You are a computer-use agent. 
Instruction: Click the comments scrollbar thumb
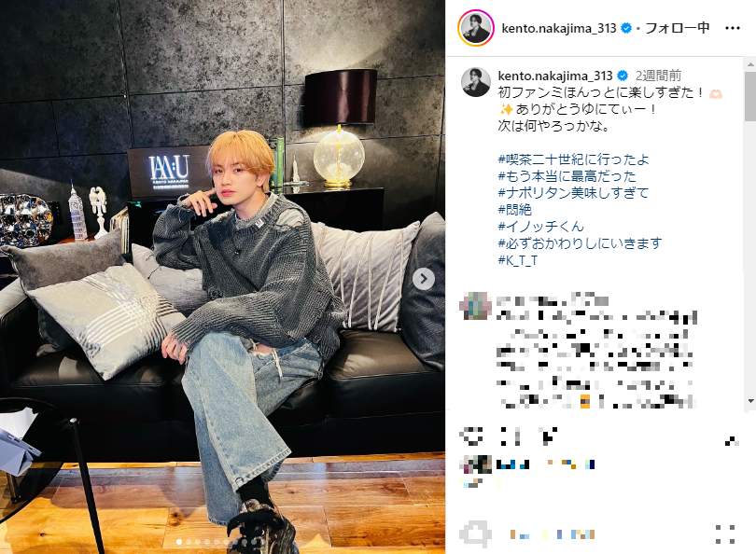tap(750, 96)
